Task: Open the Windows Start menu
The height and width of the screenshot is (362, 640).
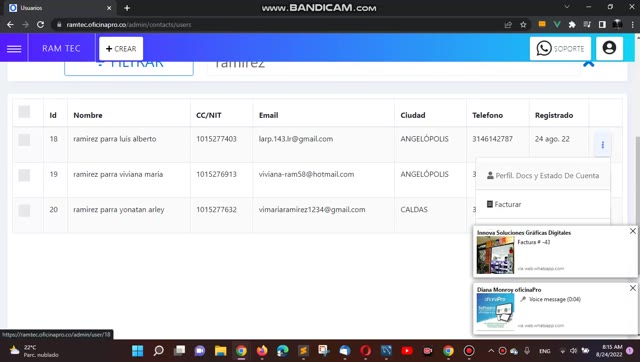Action: (x=138, y=351)
